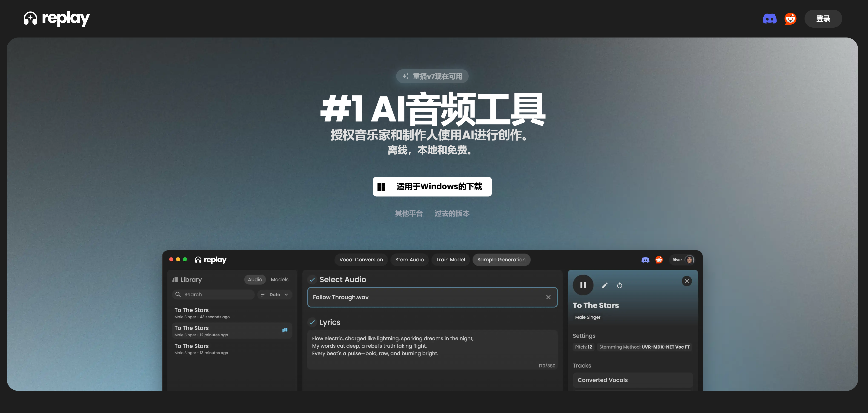Viewport: 868px width, 413px height.
Task: Click the Library Search field
Action: (x=214, y=294)
